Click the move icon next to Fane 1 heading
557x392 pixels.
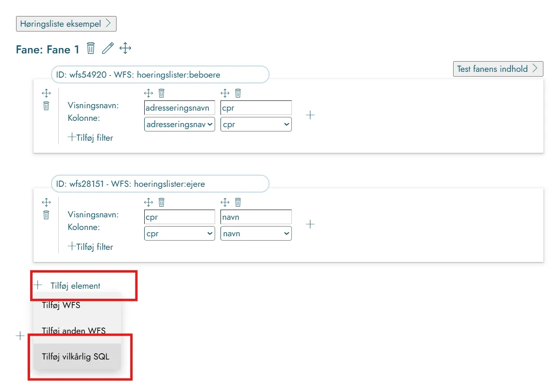(125, 48)
